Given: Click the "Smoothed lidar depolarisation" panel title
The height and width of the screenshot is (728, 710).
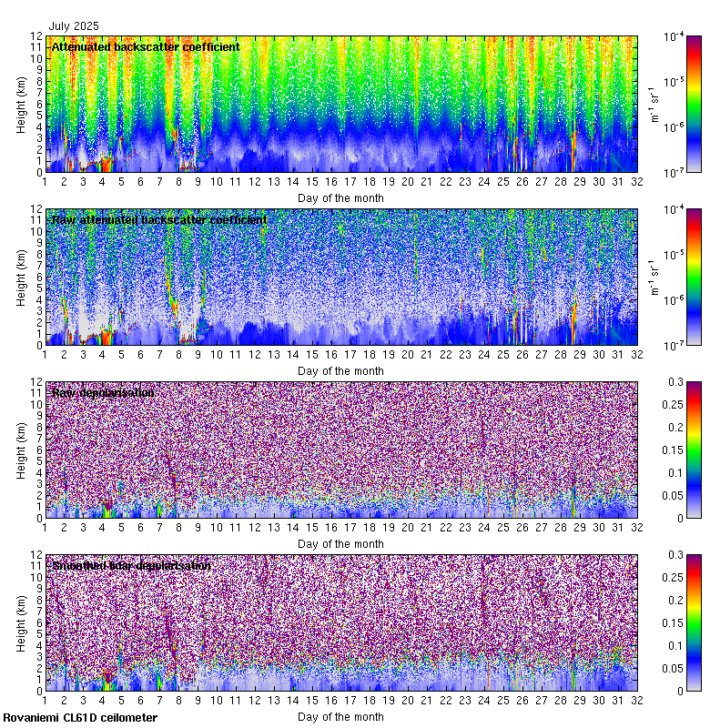Looking at the screenshot, I should [131, 565].
